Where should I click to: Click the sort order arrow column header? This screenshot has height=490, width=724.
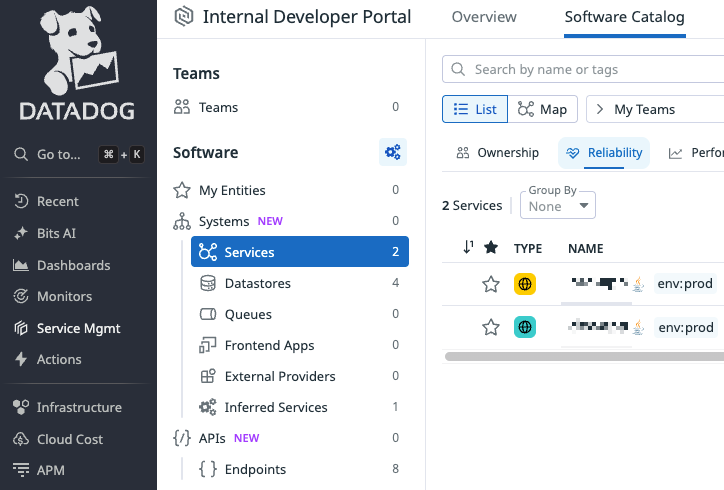(468, 248)
